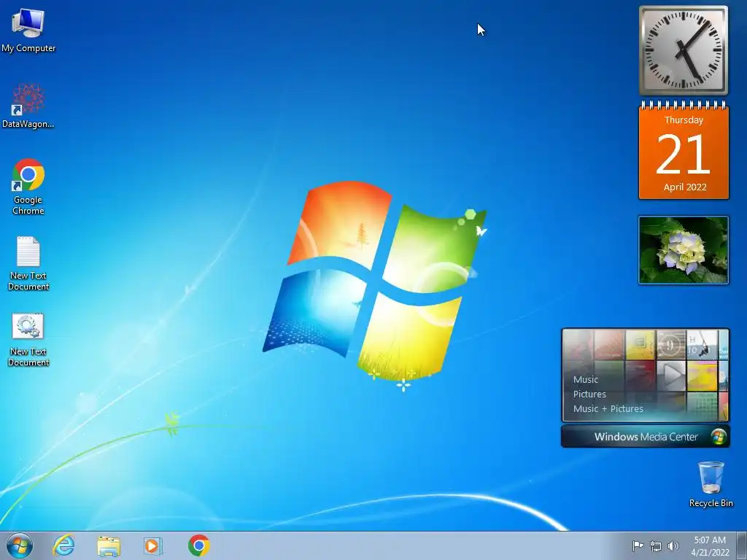747x560 pixels.
Task: Open the Windows Start menu orb
Action: point(20,545)
